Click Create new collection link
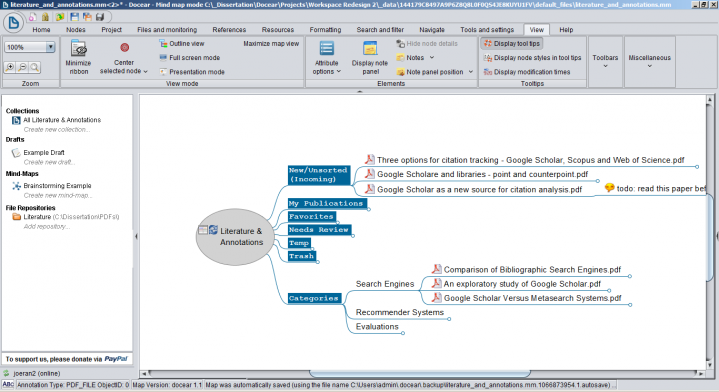719x392 pixels. point(56,130)
